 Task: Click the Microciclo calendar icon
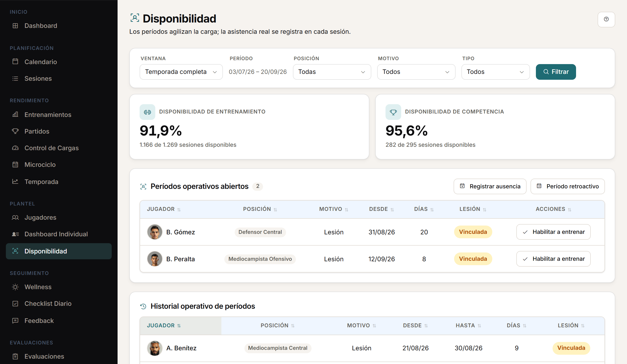[15, 164]
